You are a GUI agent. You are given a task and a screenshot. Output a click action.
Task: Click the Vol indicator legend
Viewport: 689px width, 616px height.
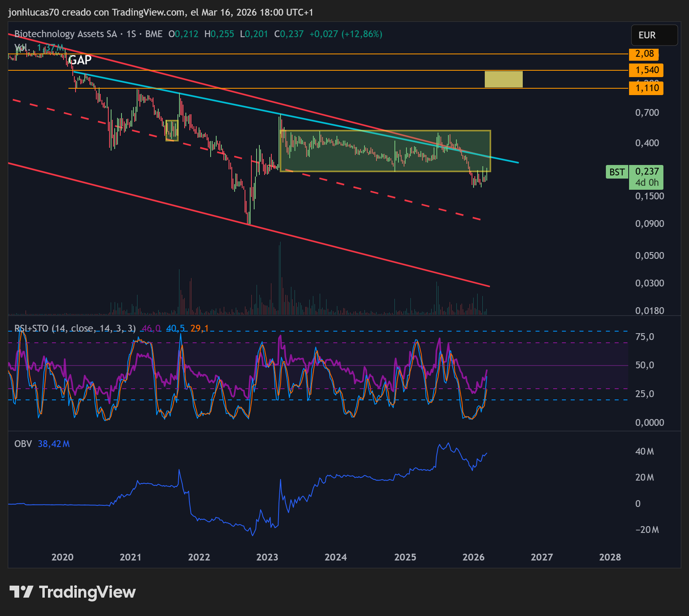(x=22, y=48)
